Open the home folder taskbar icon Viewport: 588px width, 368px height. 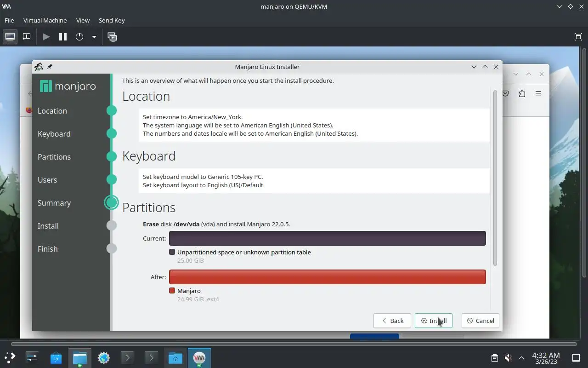pos(175,357)
